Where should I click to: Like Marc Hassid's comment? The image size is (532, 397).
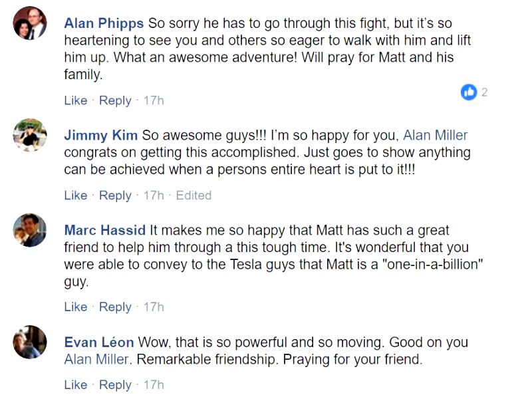(75, 307)
